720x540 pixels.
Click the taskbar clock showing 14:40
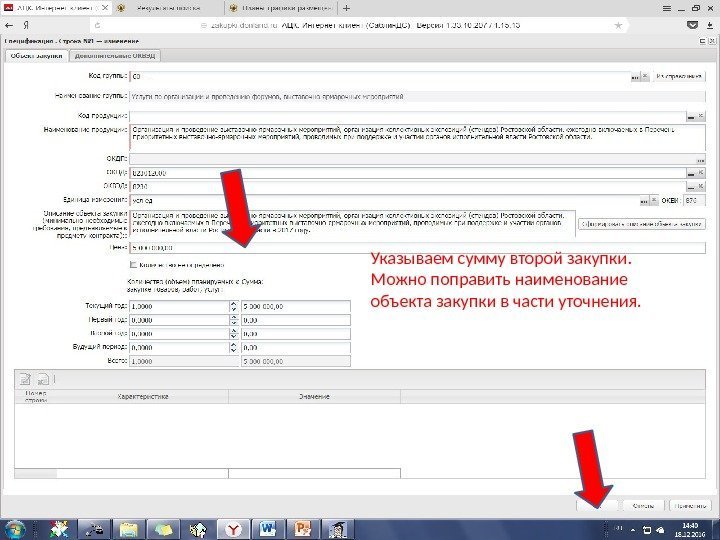pos(690,529)
